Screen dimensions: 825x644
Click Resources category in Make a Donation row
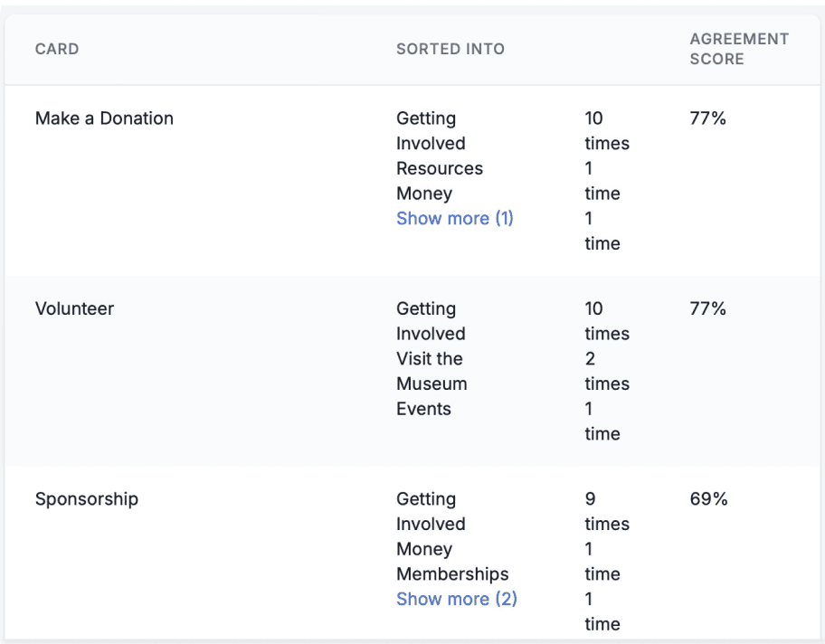tap(440, 168)
